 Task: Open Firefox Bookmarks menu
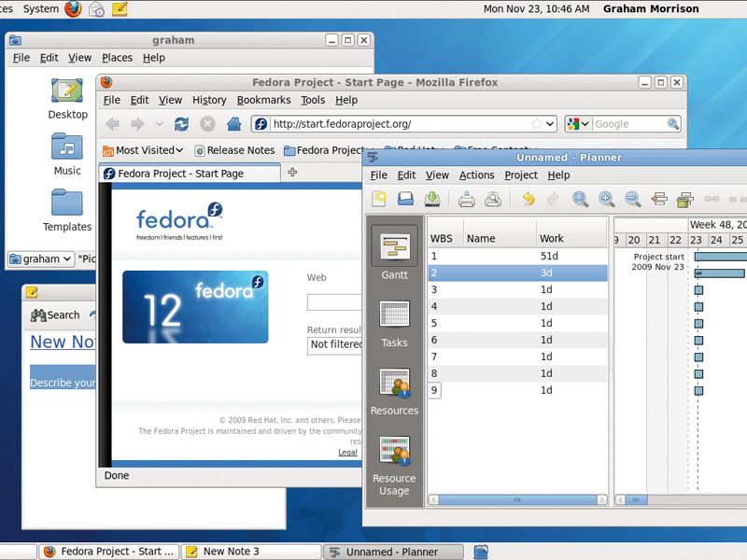[263, 100]
